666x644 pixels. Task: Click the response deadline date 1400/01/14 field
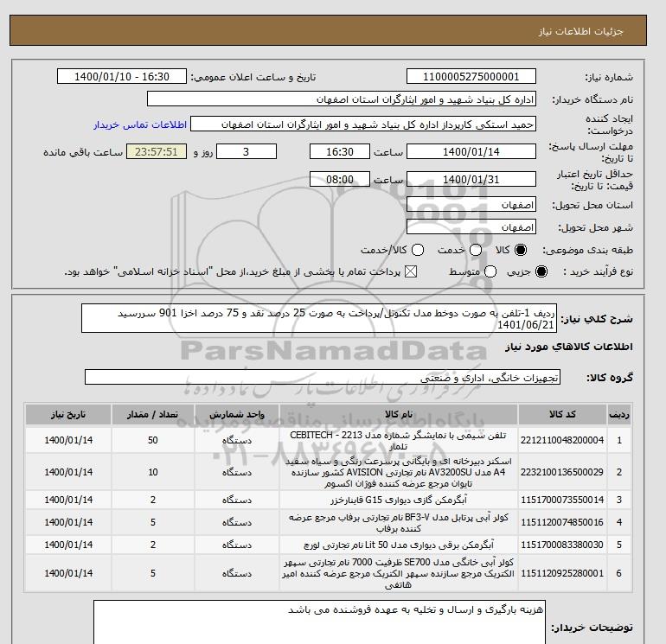point(471,151)
